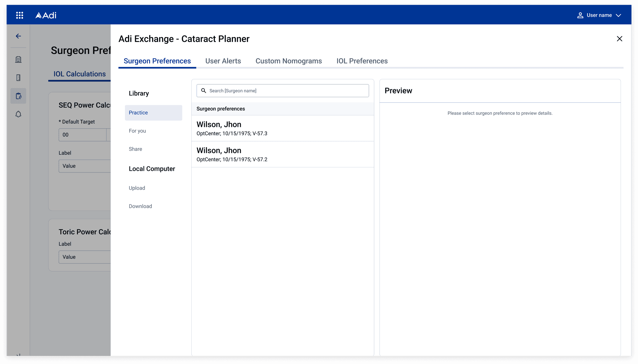
Task: Select Wilson, Jhon V-57.3 preference
Action: [x=283, y=128]
